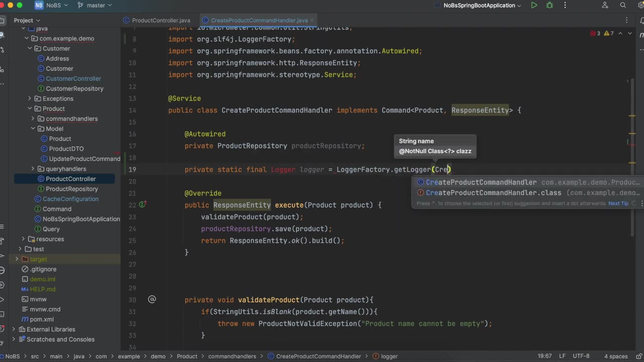Open UpdateProductCommand in project tree
Viewport: 644px width, 362px height.
pyautogui.click(x=84, y=159)
